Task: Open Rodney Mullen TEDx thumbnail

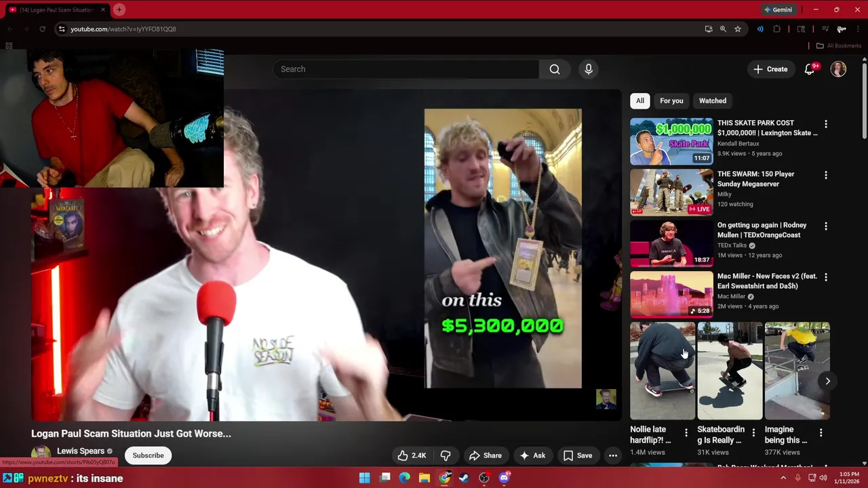Action: pyautogui.click(x=671, y=243)
